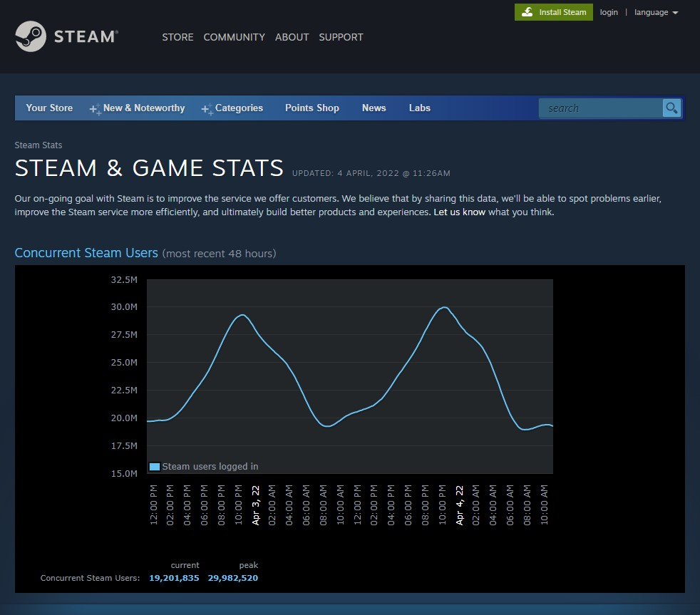This screenshot has height=615, width=700.
Task: Click the Steam users logged in legend text
Action: 210,466
